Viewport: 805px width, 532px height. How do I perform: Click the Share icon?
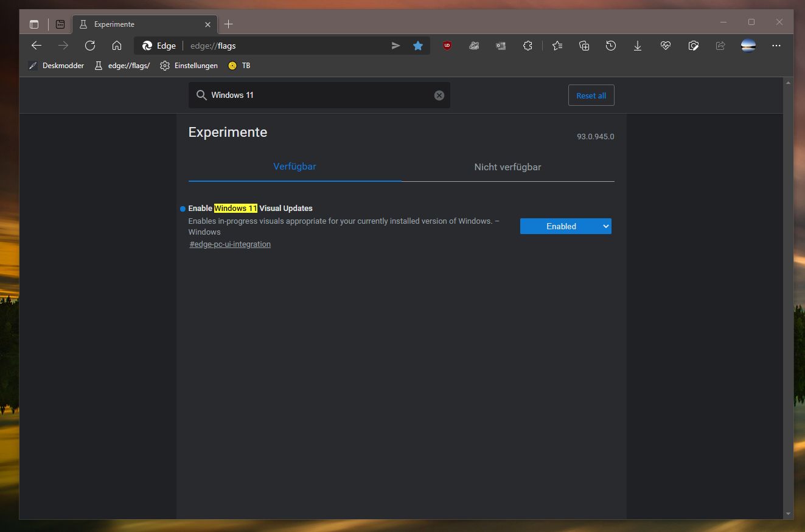720,46
